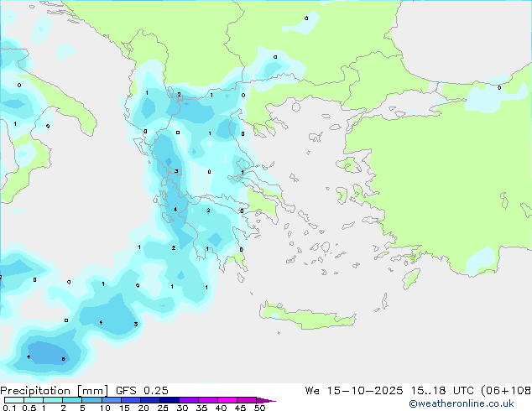Click the '(06+108' forecast run text
Viewport: 532px width, 411px height.
click(506, 391)
